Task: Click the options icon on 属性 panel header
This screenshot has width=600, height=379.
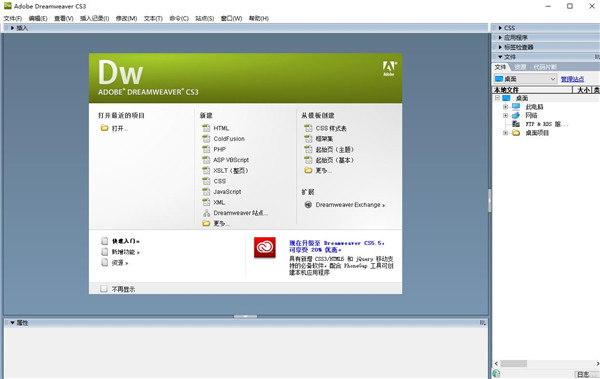Action: [x=483, y=323]
